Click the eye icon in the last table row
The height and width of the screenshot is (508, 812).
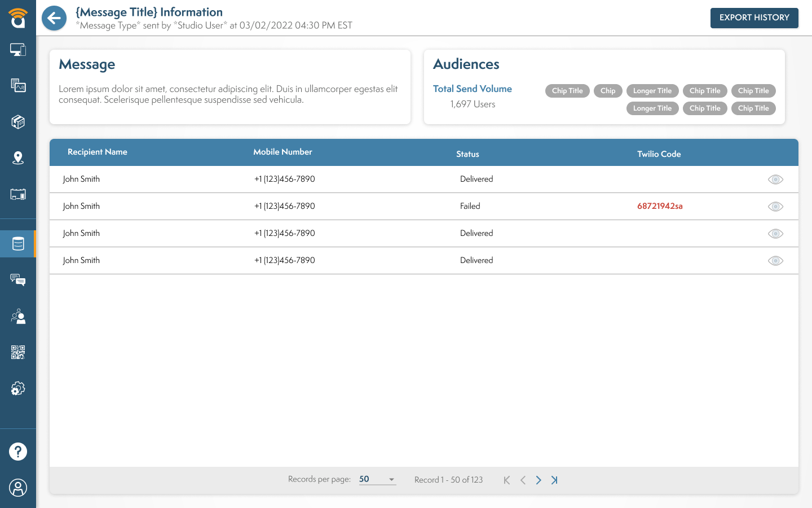pyautogui.click(x=776, y=261)
